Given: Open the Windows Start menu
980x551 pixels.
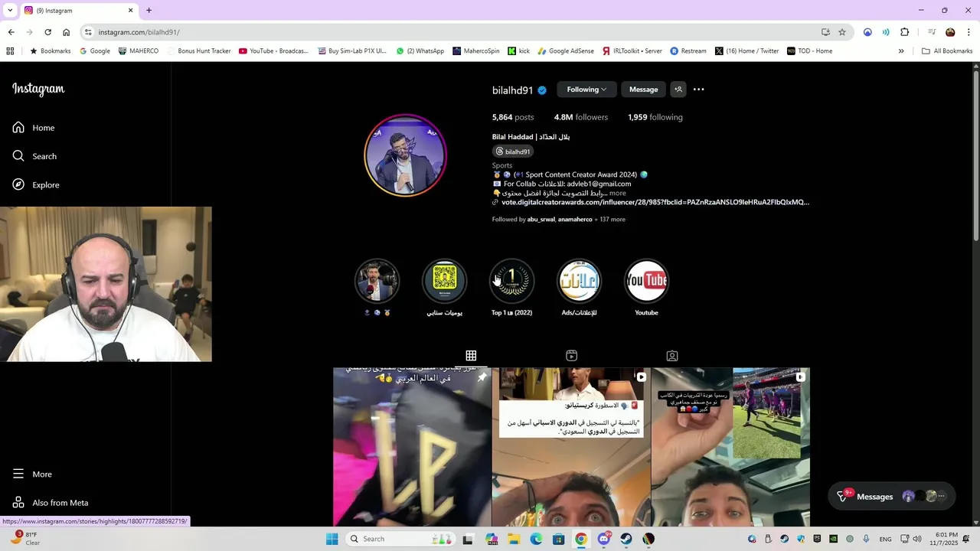Looking at the screenshot, I should 332,539.
